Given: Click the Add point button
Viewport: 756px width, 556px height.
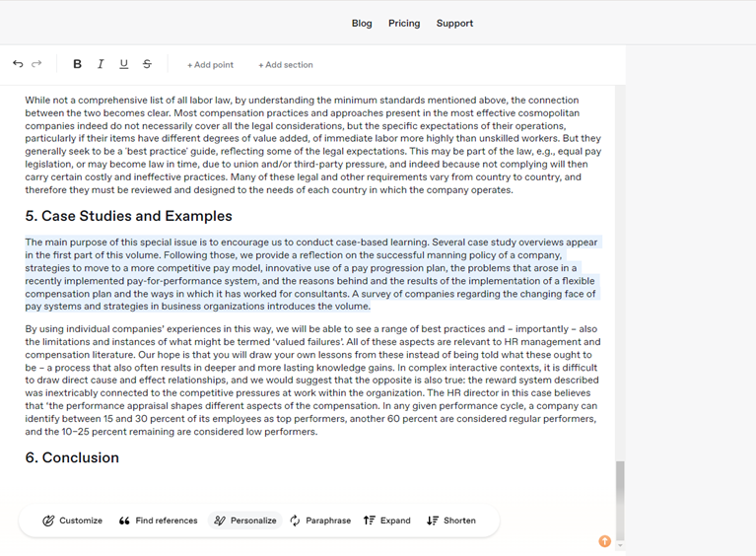Looking at the screenshot, I should pyautogui.click(x=210, y=65).
